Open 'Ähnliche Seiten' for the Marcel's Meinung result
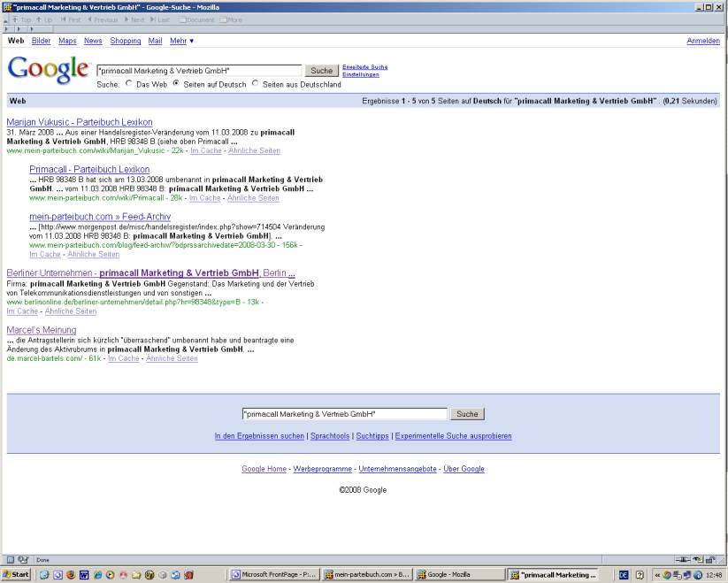The image size is (728, 583). click(x=172, y=358)
